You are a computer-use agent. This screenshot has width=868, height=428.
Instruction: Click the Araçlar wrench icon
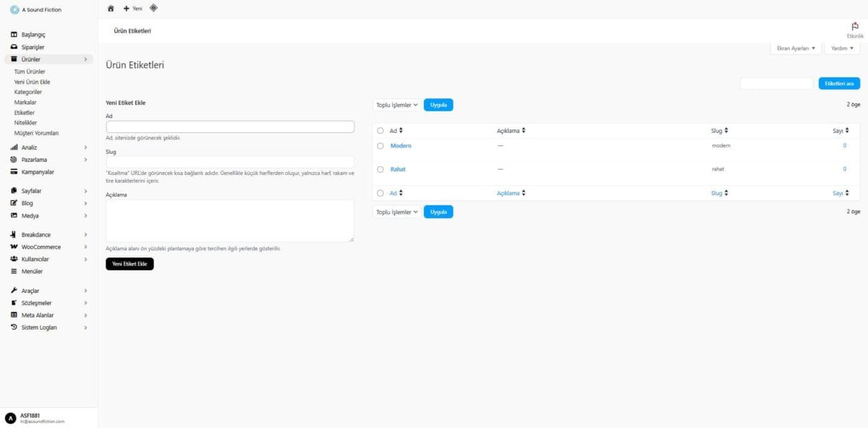(14, 291)
